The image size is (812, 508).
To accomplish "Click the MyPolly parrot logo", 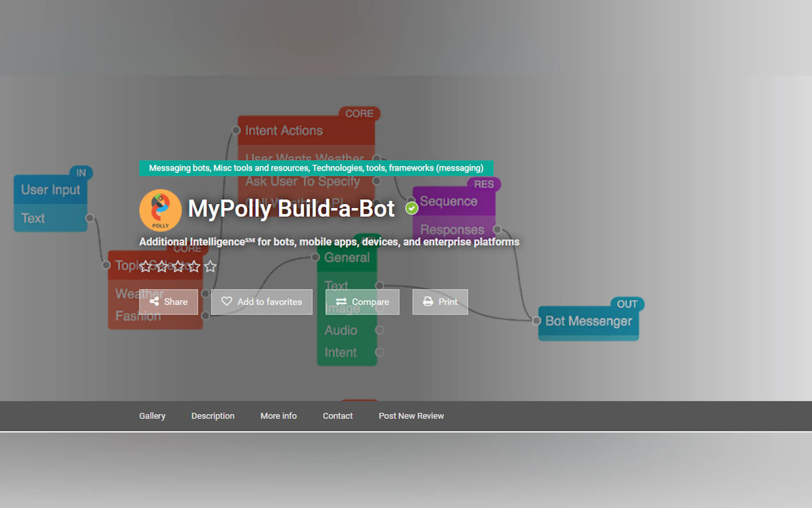I will click(160, 210).
